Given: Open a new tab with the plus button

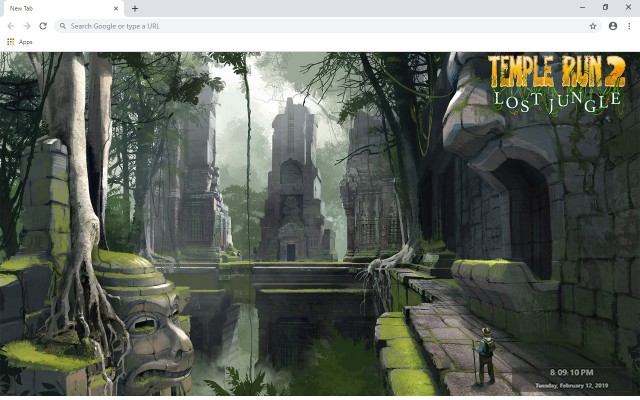Looking at the screenshot, I should click(x=135, y=8).
